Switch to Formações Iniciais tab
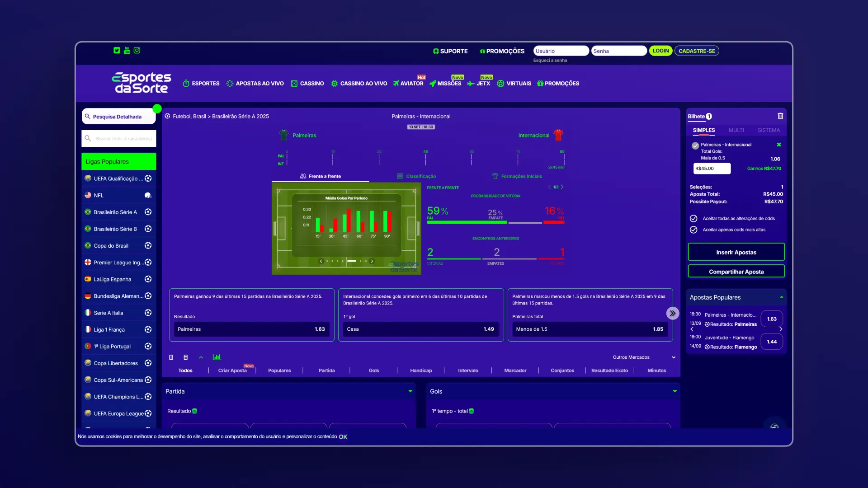868x488 pixels. [517, 176]
